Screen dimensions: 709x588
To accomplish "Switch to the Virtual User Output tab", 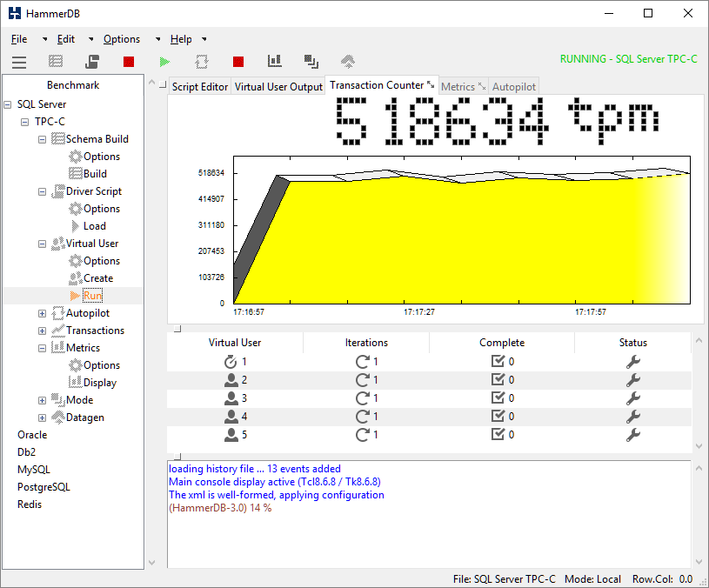I will pos(278,87).
